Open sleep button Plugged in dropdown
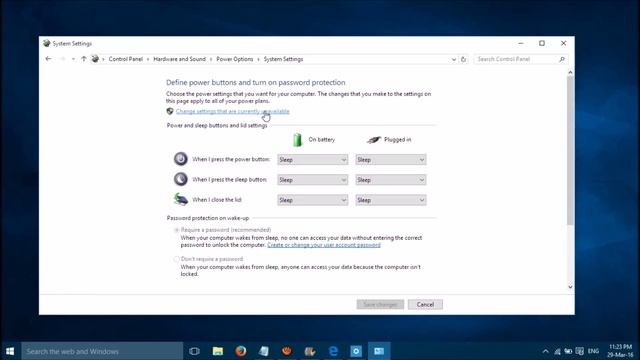 [x=391, y=180]
